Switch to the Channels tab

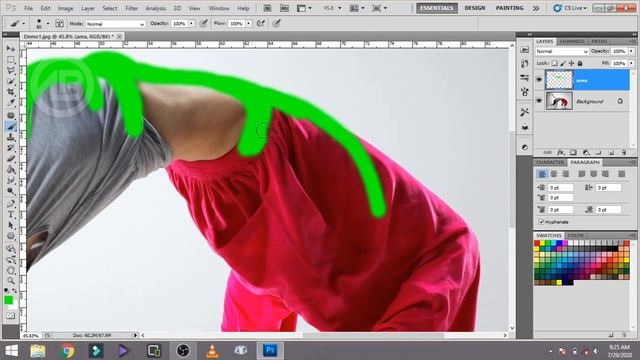(572, 41)
